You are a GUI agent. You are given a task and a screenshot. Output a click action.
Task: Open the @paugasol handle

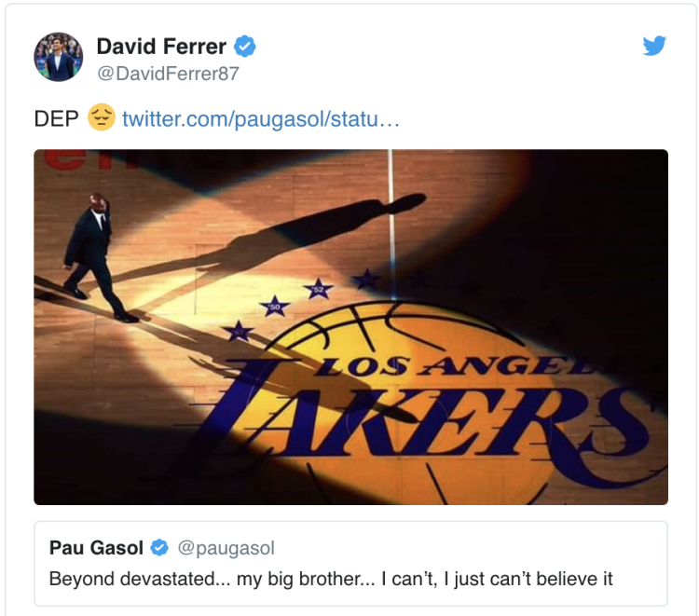click(226, 548)
